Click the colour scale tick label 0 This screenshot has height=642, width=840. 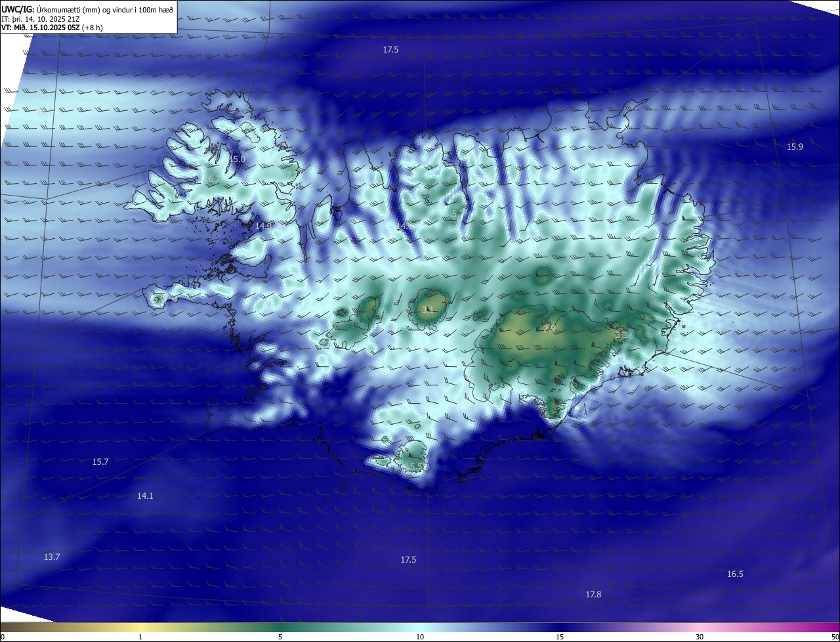pyautogui.click(x=2, y=637)
